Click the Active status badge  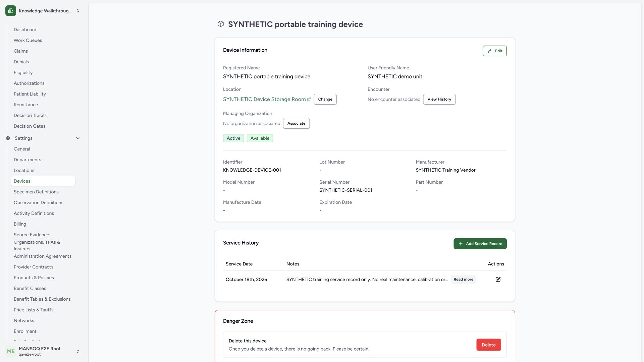coord(233,138)
